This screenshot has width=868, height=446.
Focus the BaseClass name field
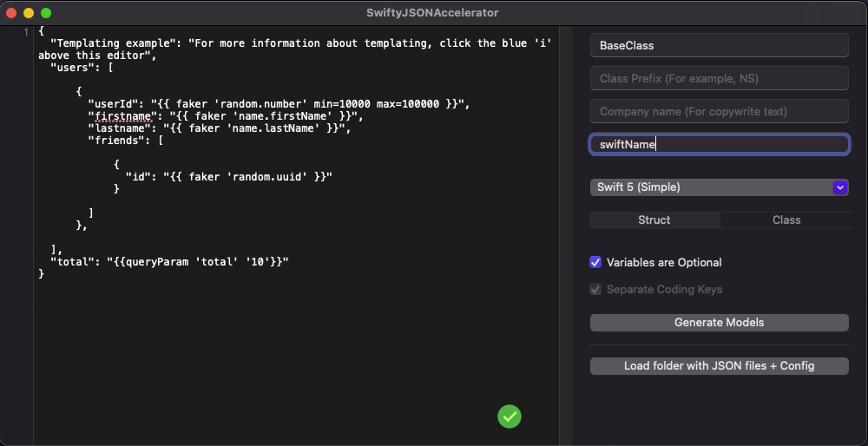[719, 45]
